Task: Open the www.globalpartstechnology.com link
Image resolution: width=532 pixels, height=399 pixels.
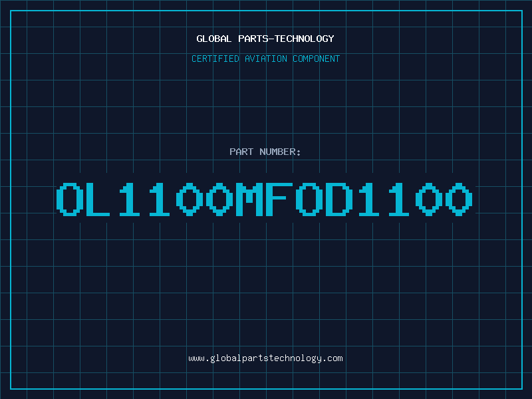Action: tap(265, 358)
